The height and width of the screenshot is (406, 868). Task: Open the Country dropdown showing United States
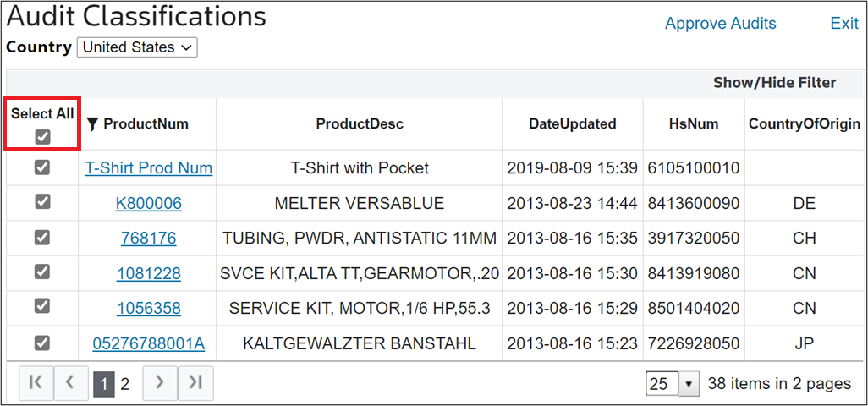point(137,47)
